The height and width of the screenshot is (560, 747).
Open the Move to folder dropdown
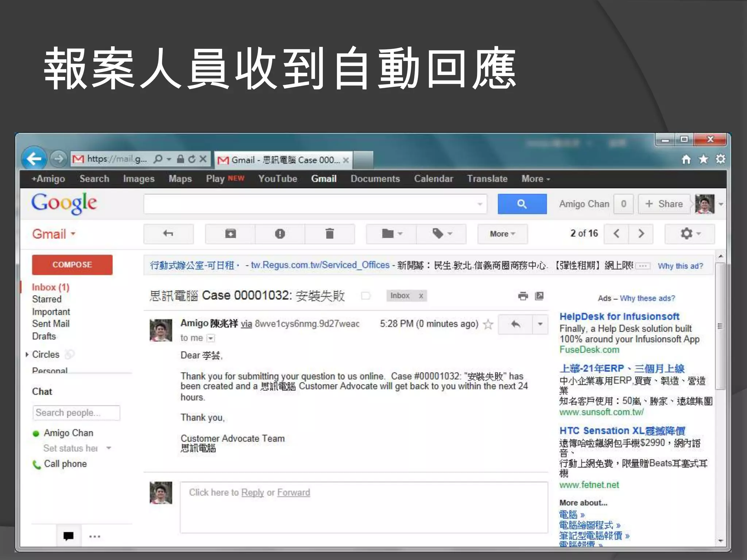(391, 234)
